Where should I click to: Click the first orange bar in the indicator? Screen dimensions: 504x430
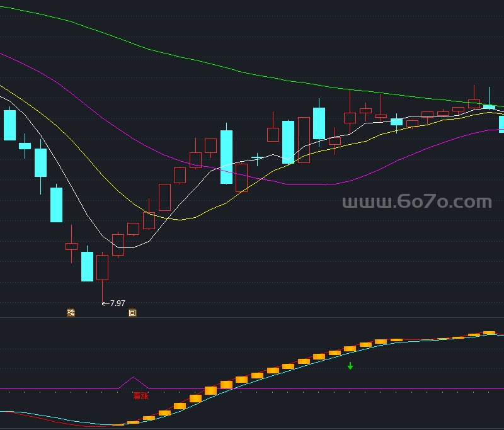[x=133, y=422]
